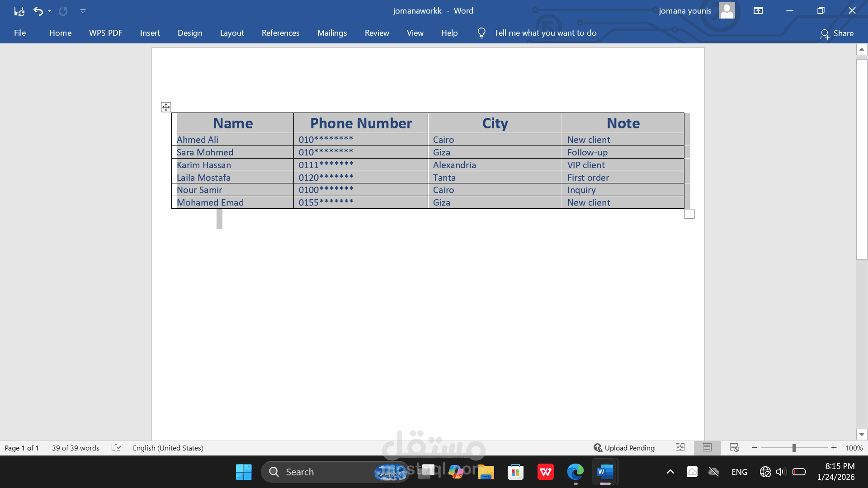This screenshot has width=868, height=488.
Task: Switch to the References tab
Action: pyautogui.click(x=280, y=33)
